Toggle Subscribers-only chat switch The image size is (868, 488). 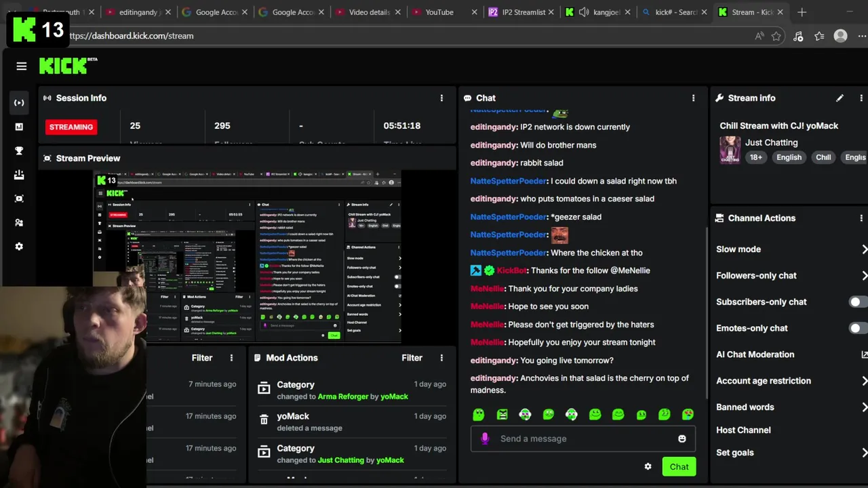pos(858,302)
